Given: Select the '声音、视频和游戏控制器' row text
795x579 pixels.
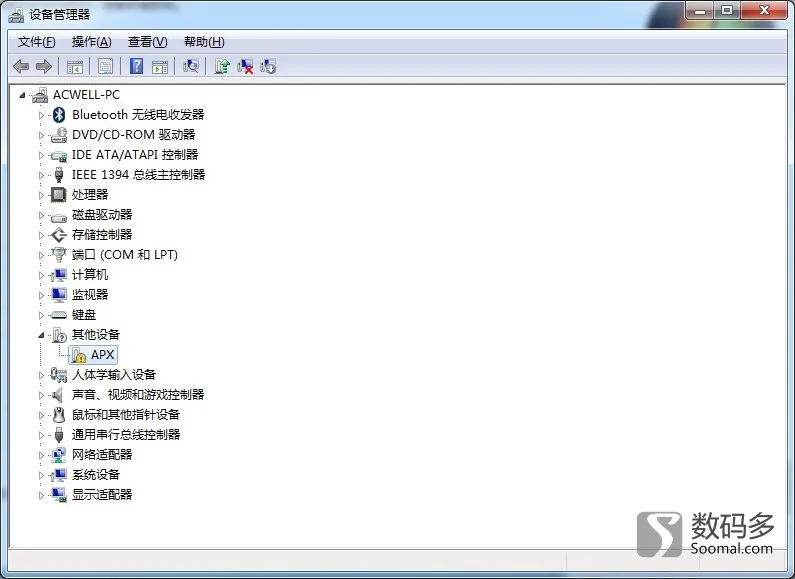Looking at the screenshot, I should coord(138,394).
